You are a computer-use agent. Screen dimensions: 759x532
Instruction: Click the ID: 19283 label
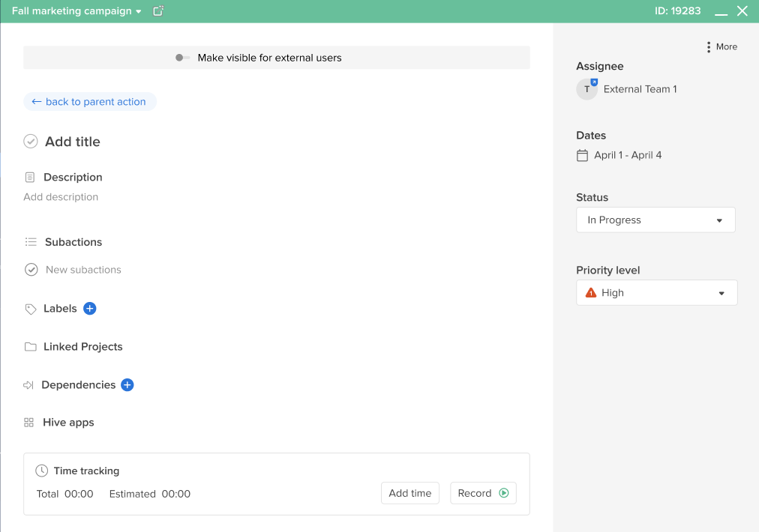[x=678, y=10]
